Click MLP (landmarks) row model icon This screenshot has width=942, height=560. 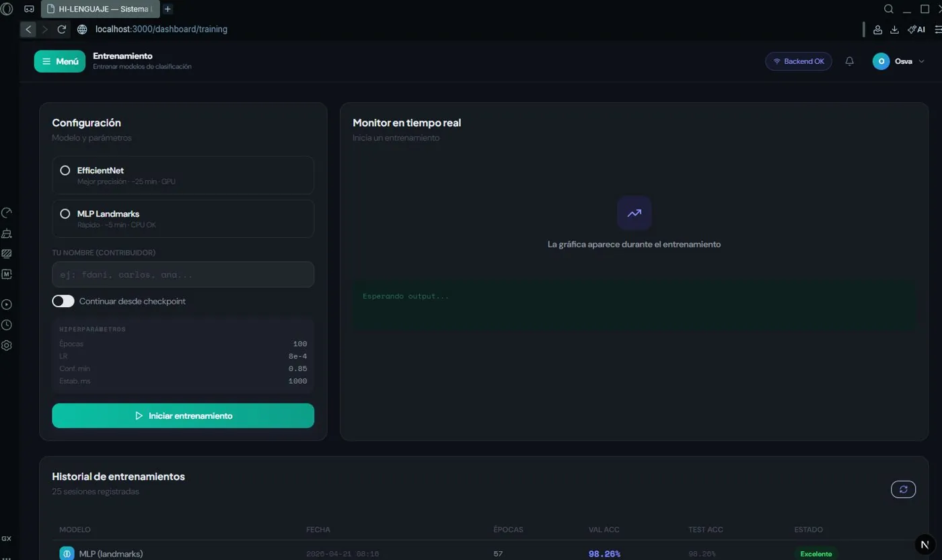pyautogui.click(x=67, y=554)
